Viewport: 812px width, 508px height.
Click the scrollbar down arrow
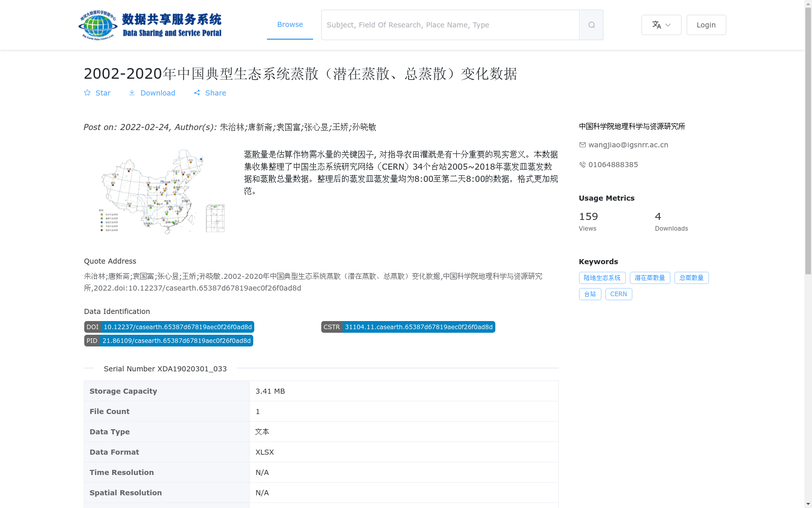pyautogui.click(x=808, y=504)
